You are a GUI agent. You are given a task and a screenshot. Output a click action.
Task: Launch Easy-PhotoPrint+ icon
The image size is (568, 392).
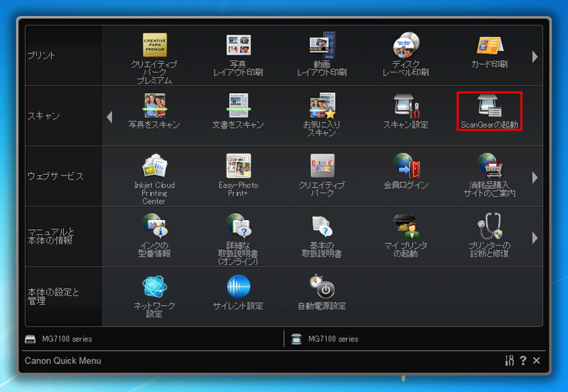coord(238,165)
